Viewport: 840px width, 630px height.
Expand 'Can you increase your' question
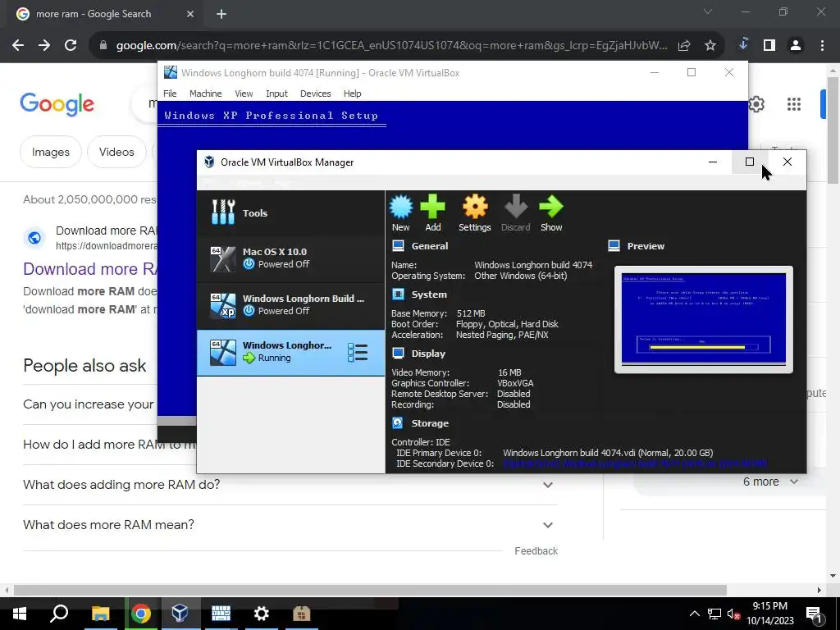click(x=89, y=404)
